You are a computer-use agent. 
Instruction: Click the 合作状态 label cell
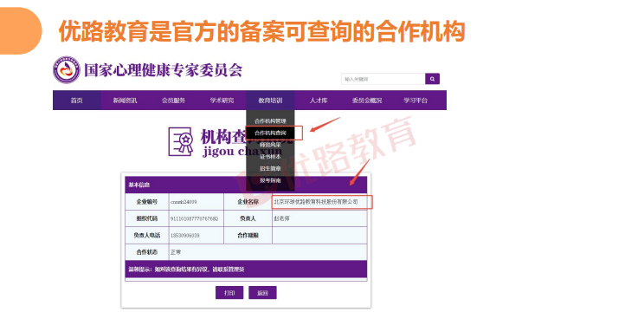(x=147, y=252)
